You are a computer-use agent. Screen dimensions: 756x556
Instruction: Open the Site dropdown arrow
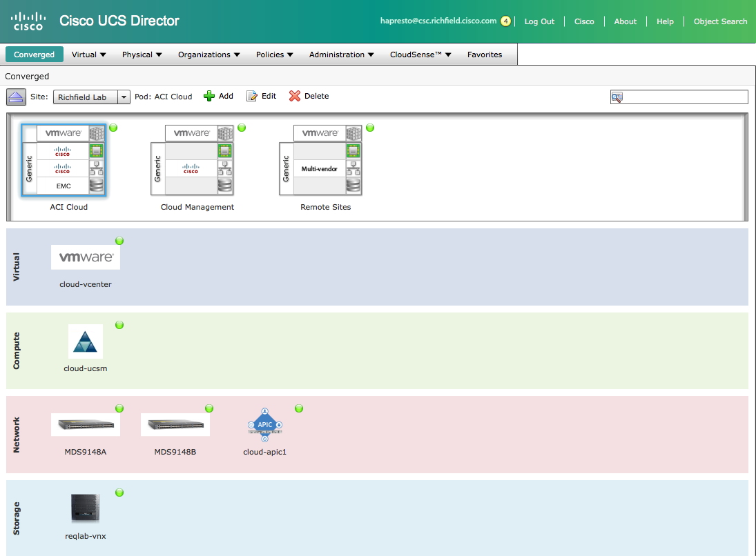tap(124, 97)
